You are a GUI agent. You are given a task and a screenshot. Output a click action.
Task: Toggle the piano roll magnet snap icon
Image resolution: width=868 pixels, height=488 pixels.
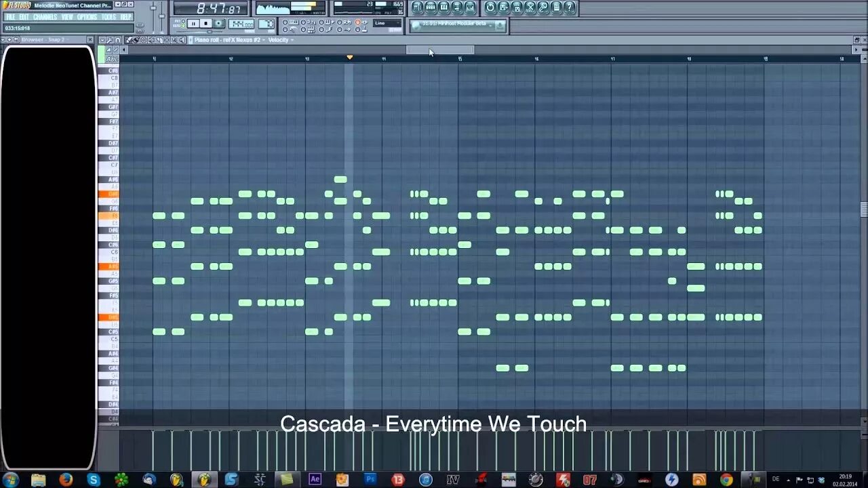point(117,40)
